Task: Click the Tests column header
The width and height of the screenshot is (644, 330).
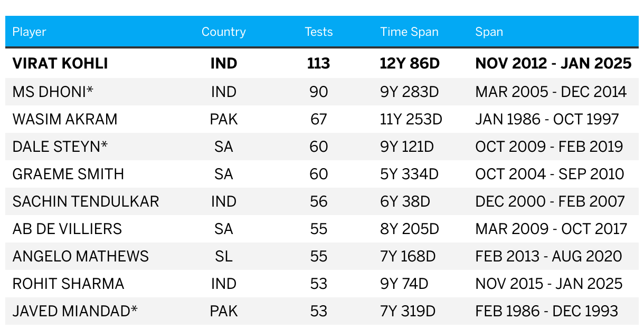Action: pyautogui.click(x=319, y=32)
